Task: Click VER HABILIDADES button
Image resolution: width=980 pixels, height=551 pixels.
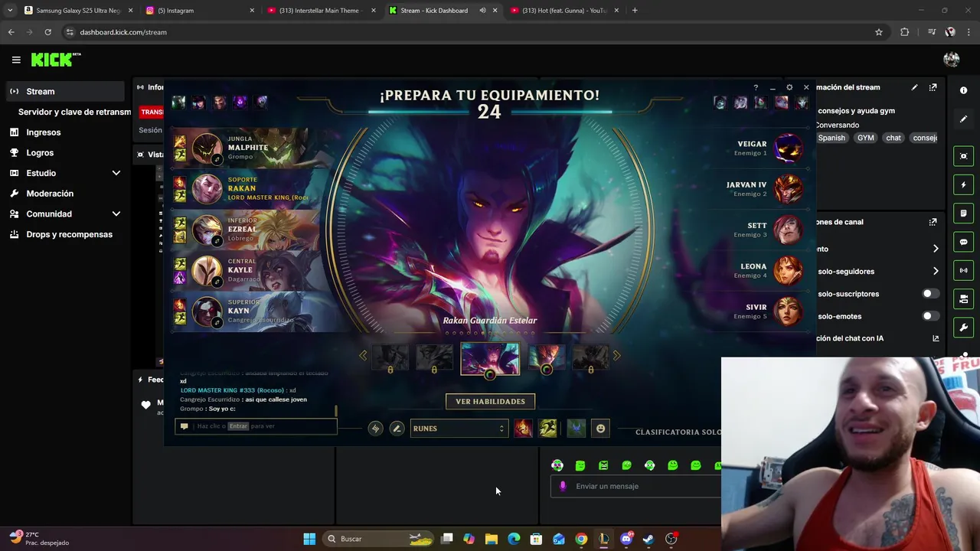Action: pos(490,401)
